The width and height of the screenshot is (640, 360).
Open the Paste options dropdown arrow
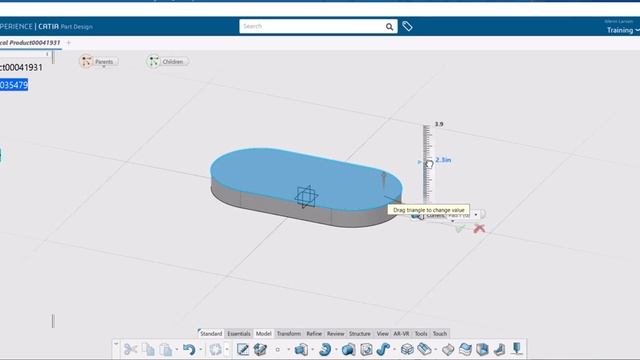pyautogui.click(x=177, y=350)
